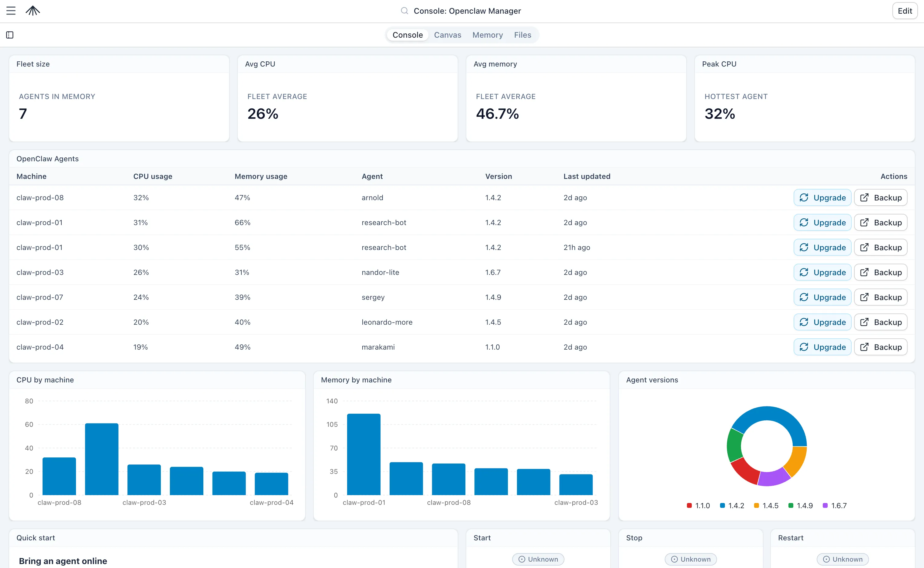Viewport: 924px width, 568px height.
Task: Click machine cell claw-prod-02
Action: click(40, 322)
